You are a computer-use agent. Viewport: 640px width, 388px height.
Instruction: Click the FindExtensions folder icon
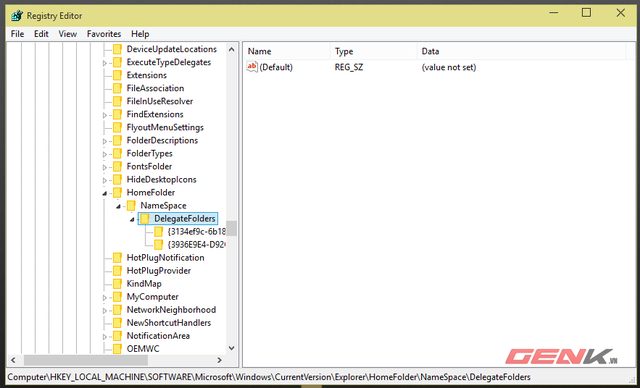[118, 115]
